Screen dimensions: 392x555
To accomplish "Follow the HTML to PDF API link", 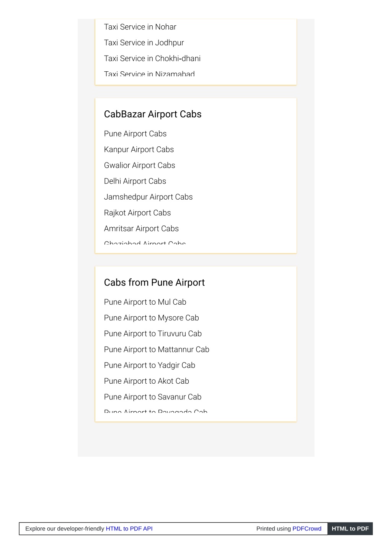I will pos(129,529).
